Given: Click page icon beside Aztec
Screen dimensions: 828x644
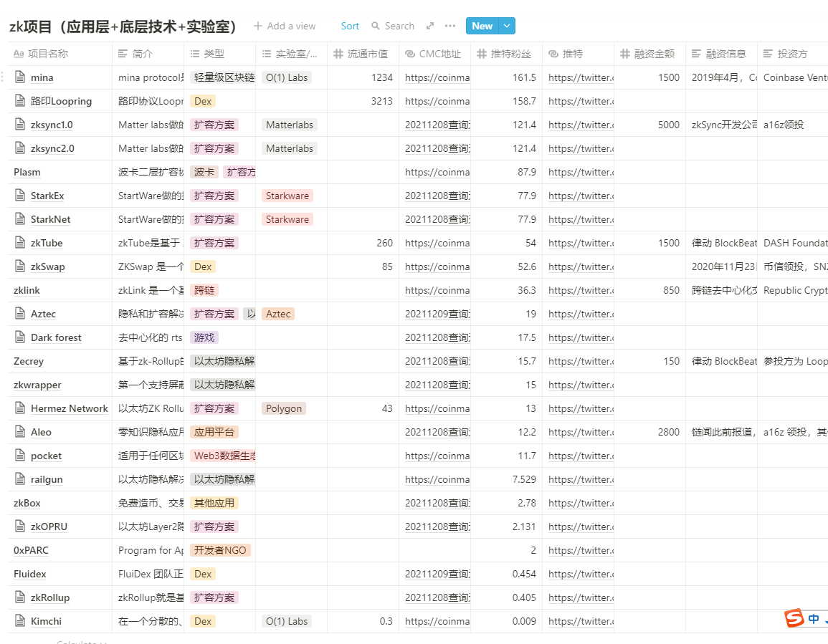Looking at the screenshot, I should coord(20,314).
